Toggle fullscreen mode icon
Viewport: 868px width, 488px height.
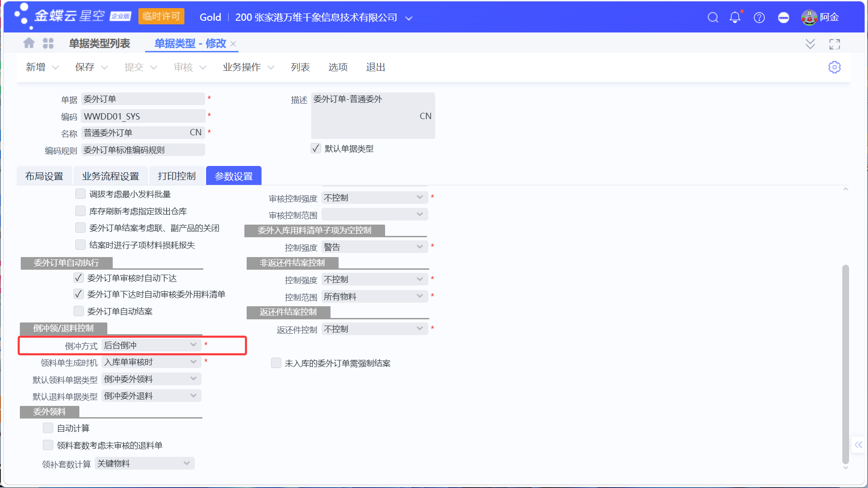point(835,44)
